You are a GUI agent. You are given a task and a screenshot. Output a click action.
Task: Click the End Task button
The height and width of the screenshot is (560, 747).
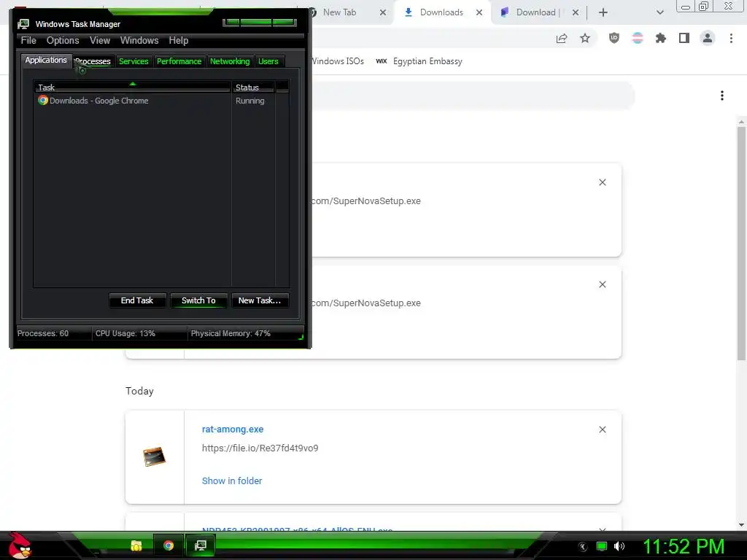137,300
